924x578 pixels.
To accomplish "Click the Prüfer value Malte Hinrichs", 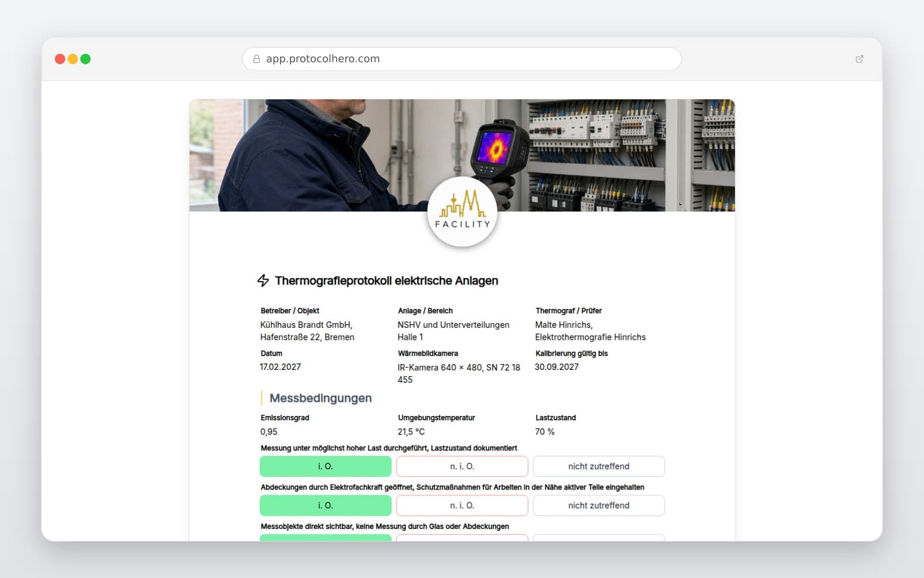I will (x=590, y=331).
